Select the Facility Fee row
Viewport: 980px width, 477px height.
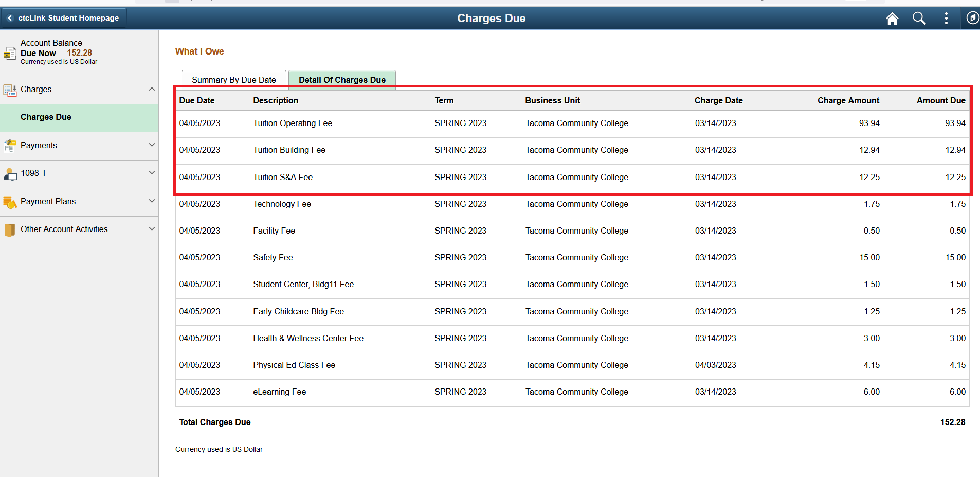(x=572, y=231)
